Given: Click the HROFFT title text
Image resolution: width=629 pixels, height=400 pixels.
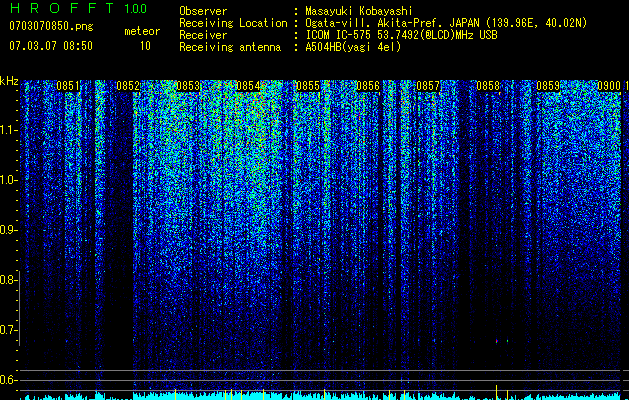Looking at the screenshot, I should [x=62, y=8].
